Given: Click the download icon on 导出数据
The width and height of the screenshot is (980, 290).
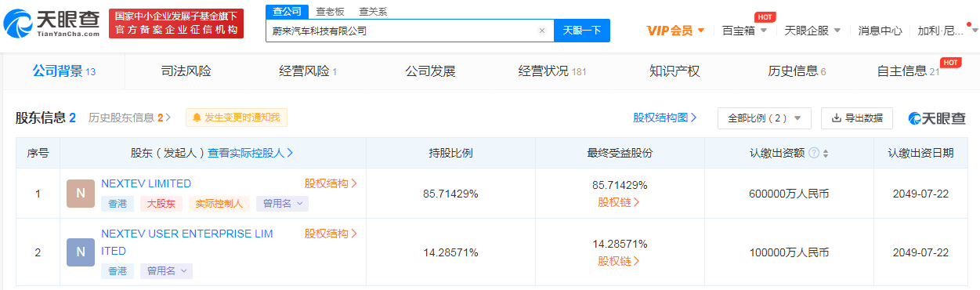Looking at the screenshot, I should click(836, 118).
